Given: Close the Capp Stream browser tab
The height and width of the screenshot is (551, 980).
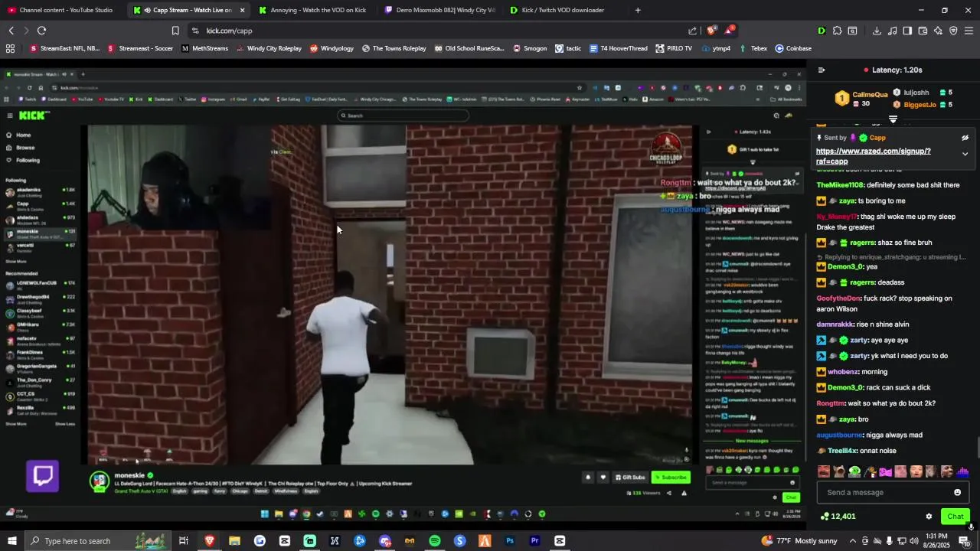Looking at the screenshot, I should (x=242, y=10).
